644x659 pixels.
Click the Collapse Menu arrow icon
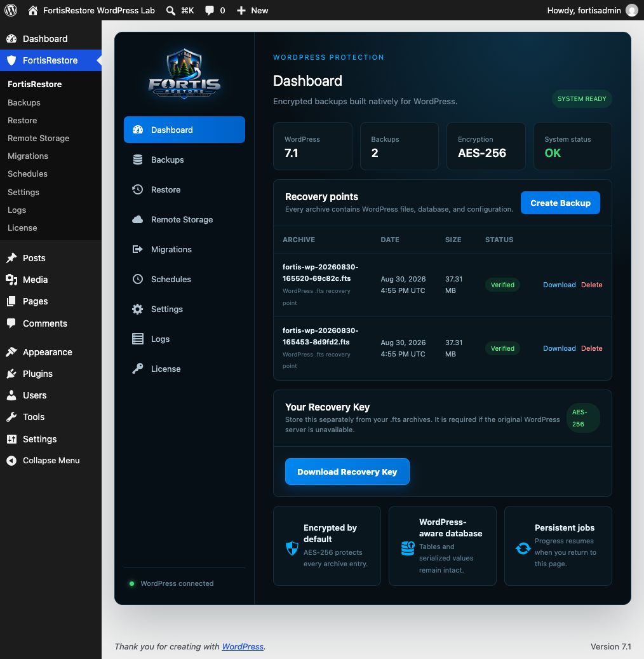(11, 461)
